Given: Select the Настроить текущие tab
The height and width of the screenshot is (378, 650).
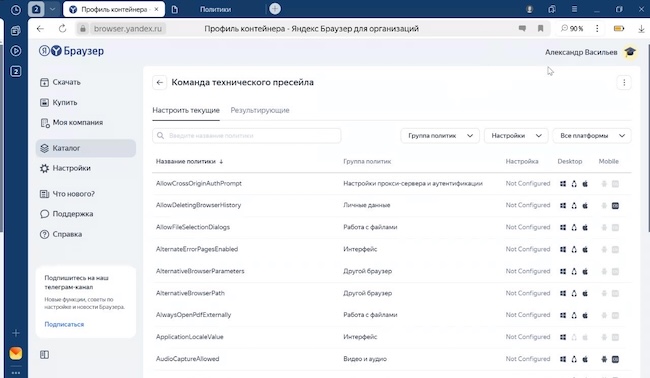Looking at the screenshot, I should pos(186,110).
